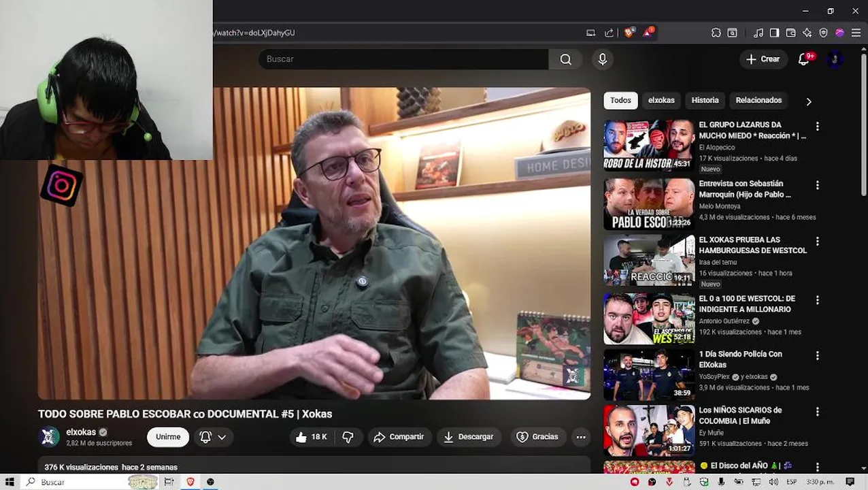The width and height of the screenshot is (868, 490).
Task: Click the 'Gracias' thanks button
Action: [537, 437]
